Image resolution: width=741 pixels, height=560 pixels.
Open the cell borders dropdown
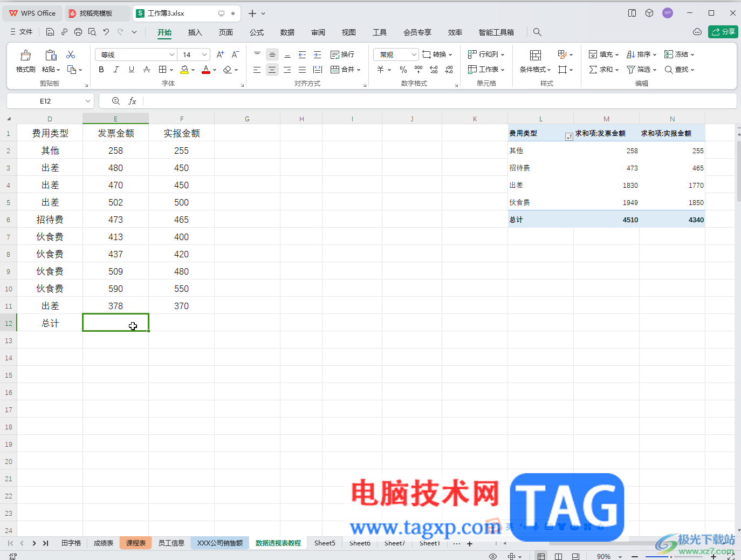(171, 70)
